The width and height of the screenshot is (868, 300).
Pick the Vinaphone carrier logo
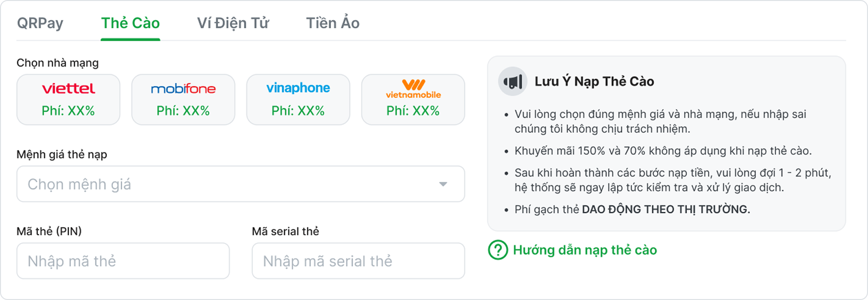tap(298, 88)
